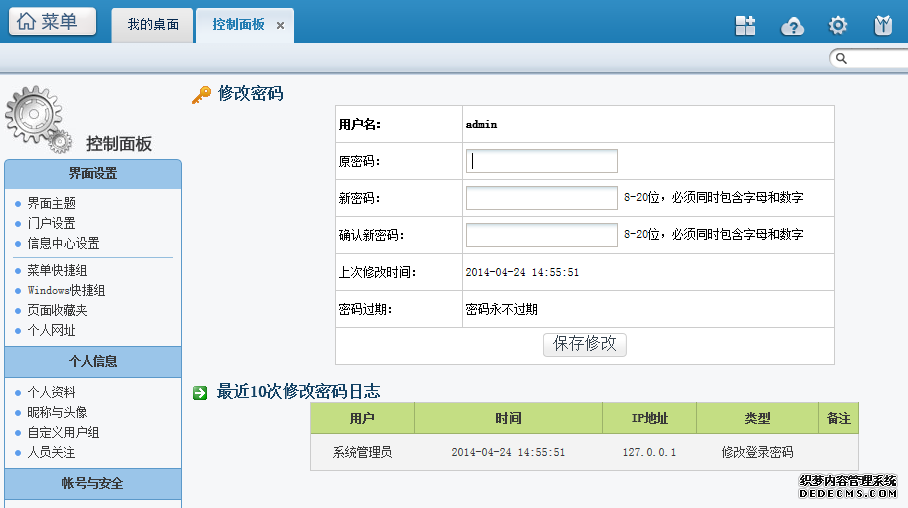908x508 pixels.
Task: Collapse the 个人信息 section header
Action: pos(93,362)
